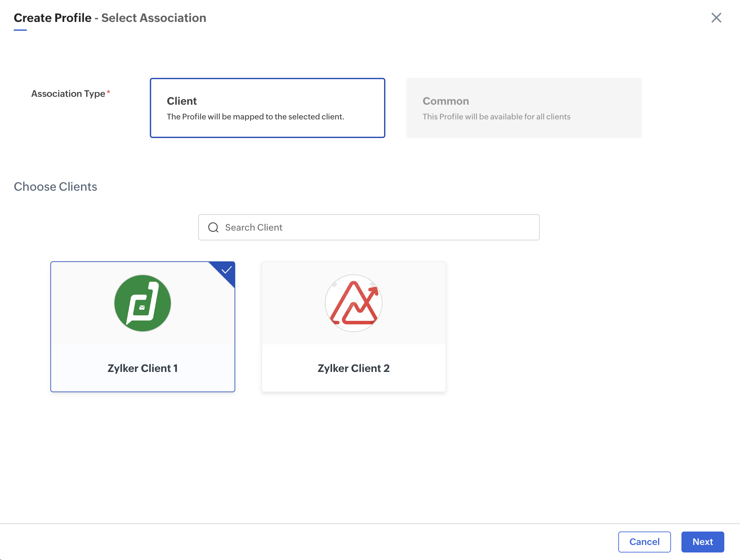Click the Choose Clients heading
The image size is (740, 560).
click(56, 187)
